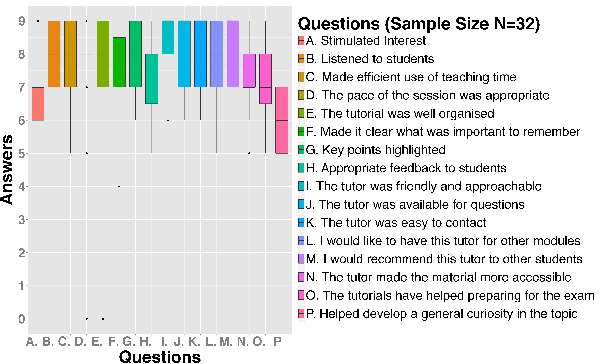Click the outlier dot at 4 for question F
Image resolution: width=607 pixels, height=364 pixels.
(119, 186)
